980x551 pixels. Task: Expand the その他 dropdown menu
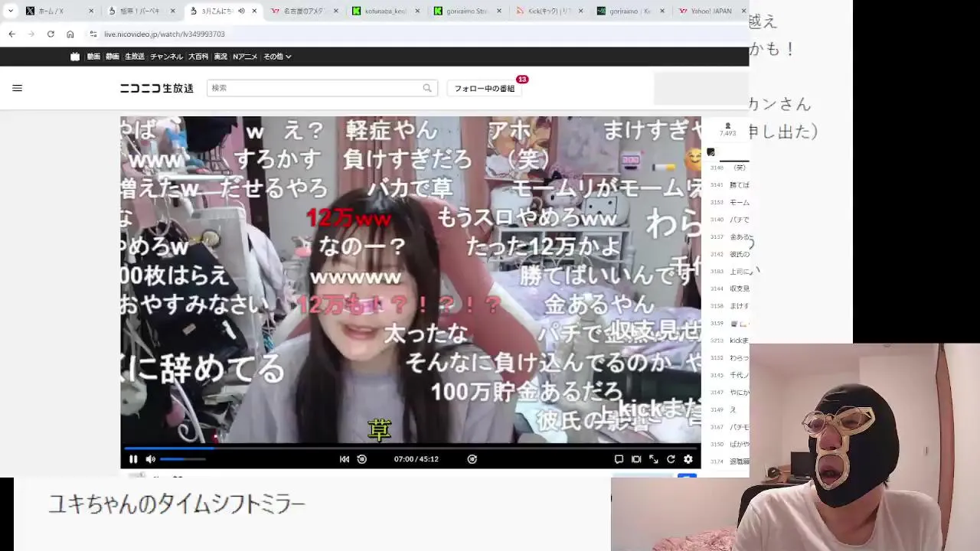277,57
